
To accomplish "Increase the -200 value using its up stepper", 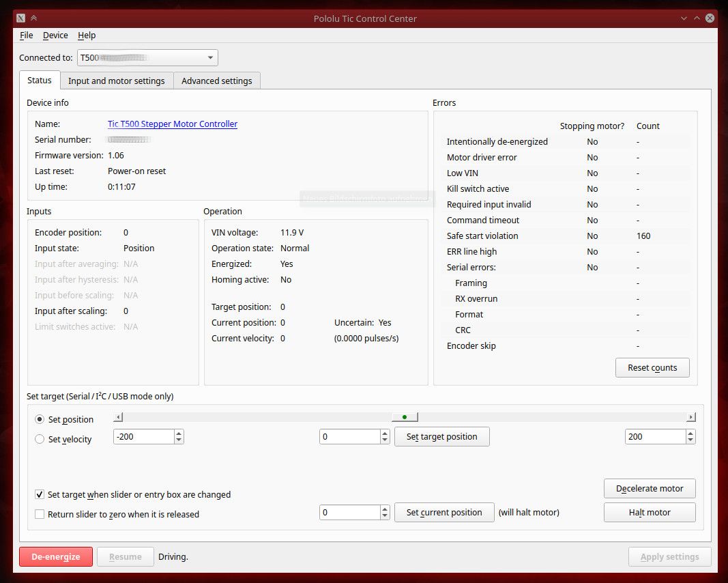I will [178, 433].
